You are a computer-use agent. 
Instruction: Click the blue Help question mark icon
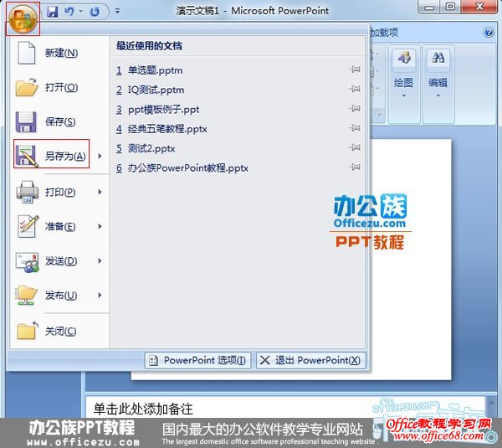tap(489, 32)
